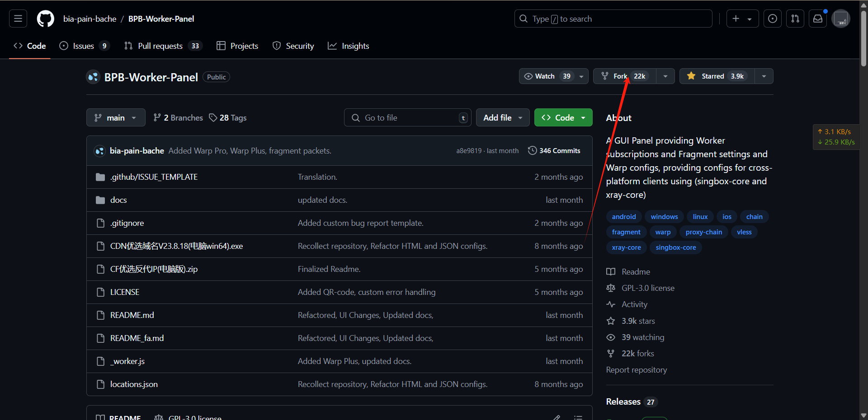Open the Activity link
Viewport: 868px width, 420px height.
627,304
